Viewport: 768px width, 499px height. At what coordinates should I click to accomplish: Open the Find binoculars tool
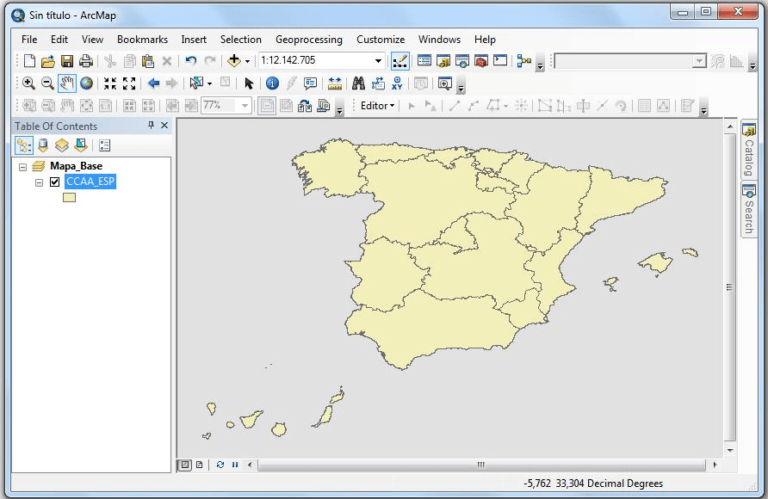pyautogui.click(x=359, y=83)
